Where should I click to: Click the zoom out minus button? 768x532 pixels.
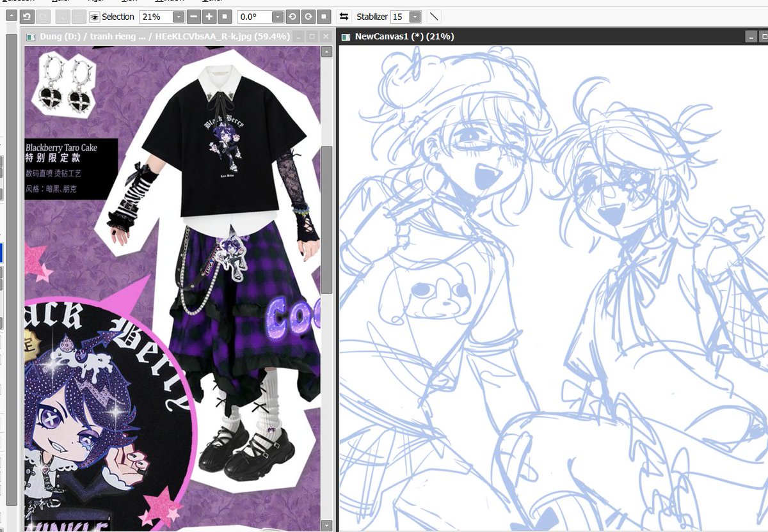194,17
